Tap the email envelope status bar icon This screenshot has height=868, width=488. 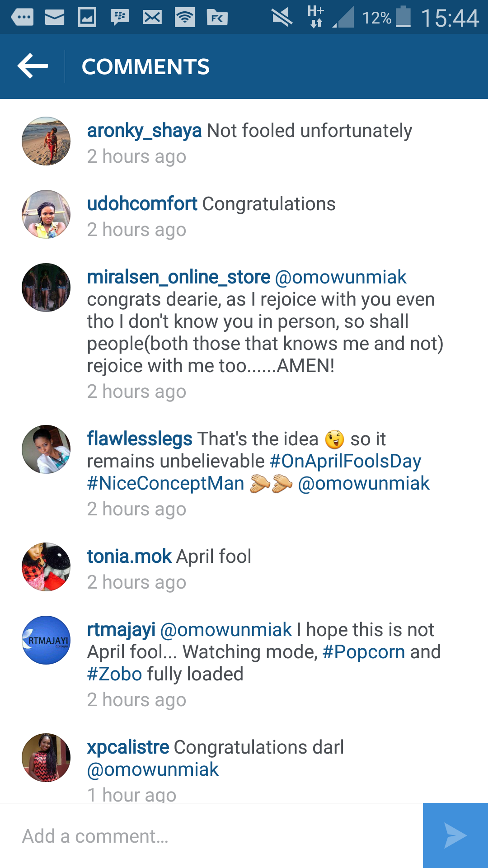click(55, 18)
